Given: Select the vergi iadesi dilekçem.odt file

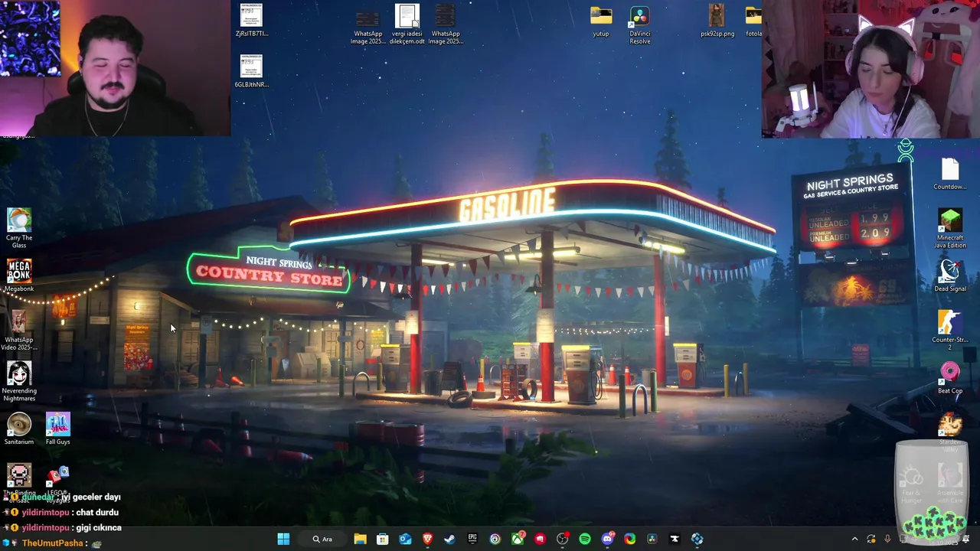Looking at the screenshot, I should (x=407, y=24).
